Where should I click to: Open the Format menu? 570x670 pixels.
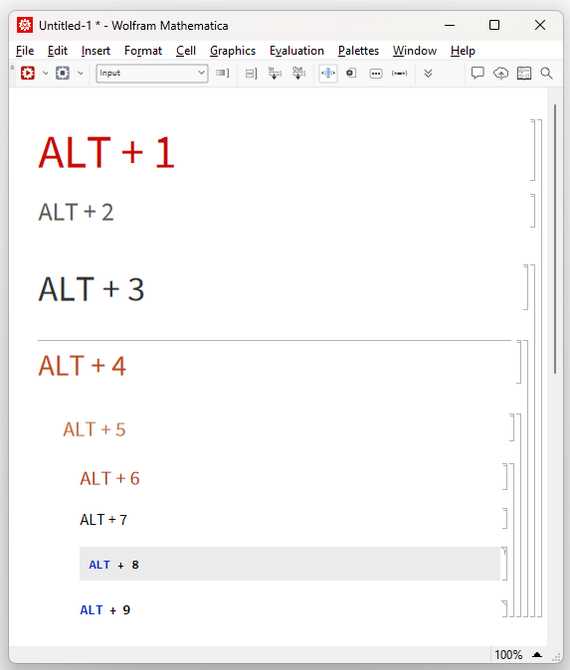[x=143, y=51]
